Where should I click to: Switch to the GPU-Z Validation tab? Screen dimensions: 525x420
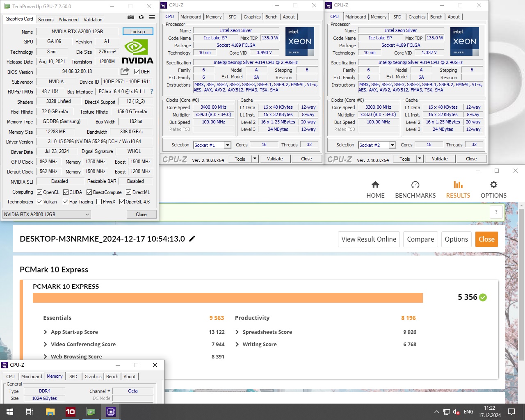pos(93,19)
